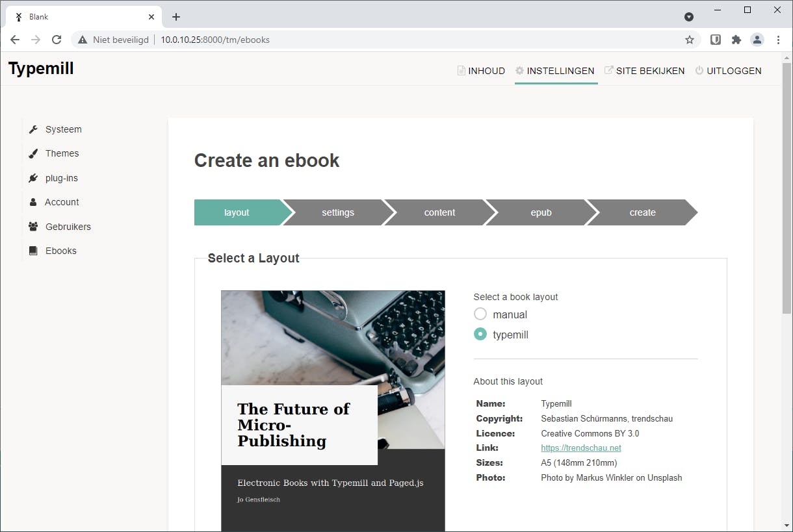This screenshot has width=793, height=532.
Task: Open the INHOUD menu item
Action: point(481,71)
